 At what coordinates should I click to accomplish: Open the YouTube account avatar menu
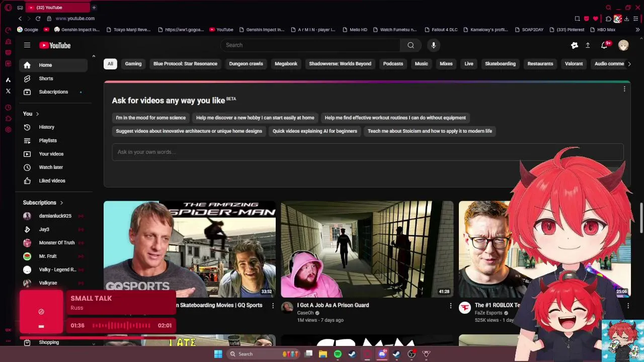623,45
